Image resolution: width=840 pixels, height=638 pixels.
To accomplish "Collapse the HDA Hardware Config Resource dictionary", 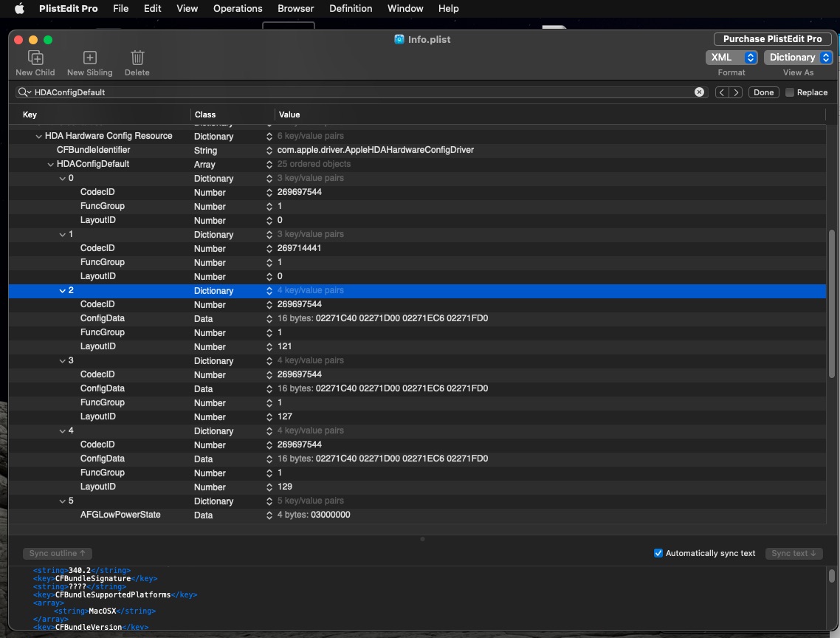I will (x=38, y=136).
